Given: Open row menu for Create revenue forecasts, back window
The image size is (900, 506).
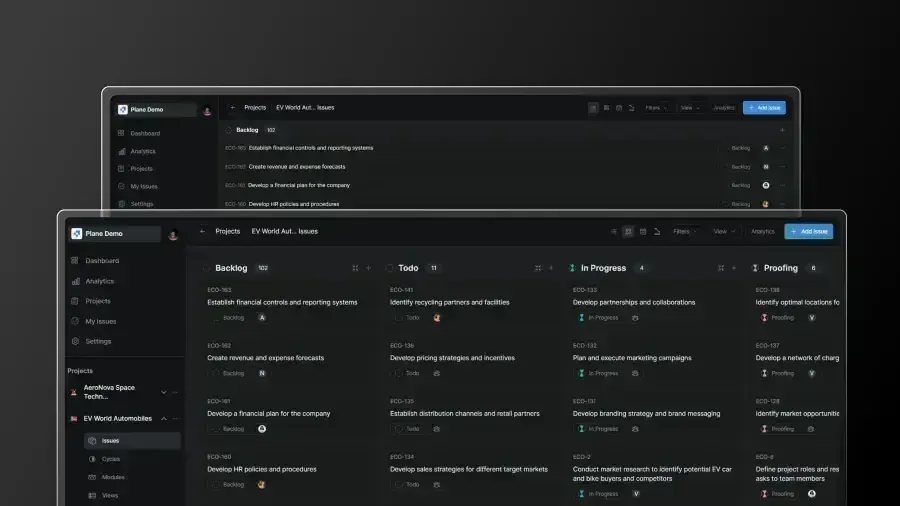Looking at the screenshot, I should coord(782,167).
